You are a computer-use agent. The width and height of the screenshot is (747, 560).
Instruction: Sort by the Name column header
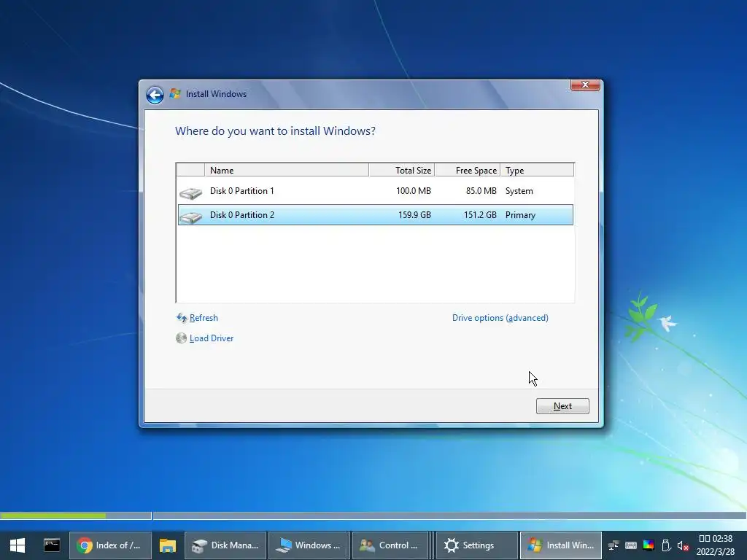(x=287, y=170)
